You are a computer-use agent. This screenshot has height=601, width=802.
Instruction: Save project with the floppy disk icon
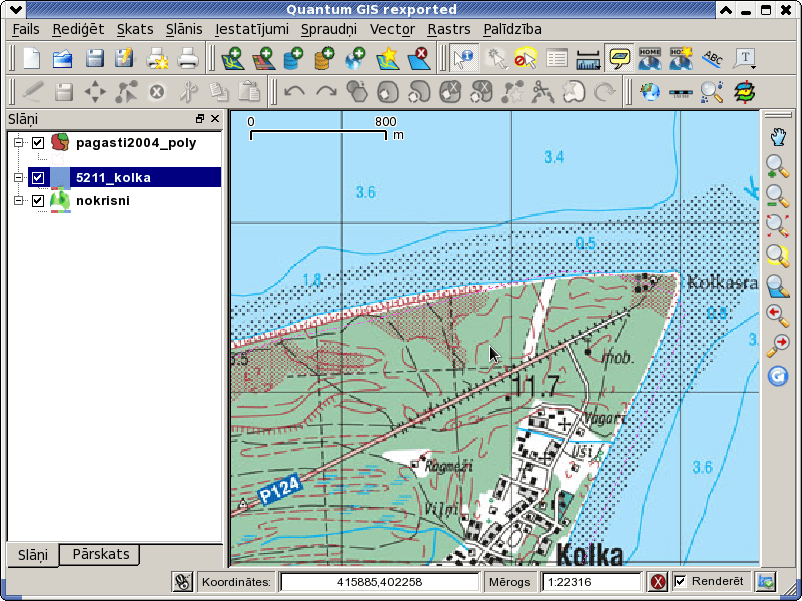coord(95,58)
